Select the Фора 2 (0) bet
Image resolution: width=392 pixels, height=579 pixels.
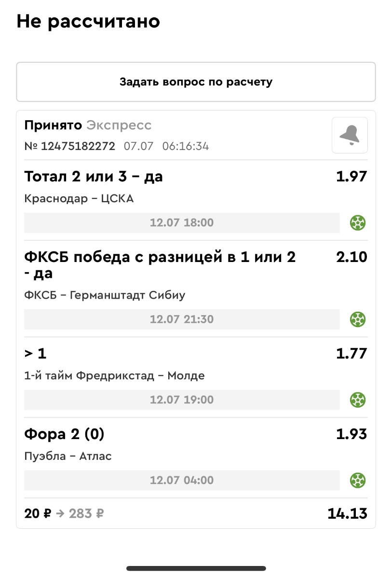64,434
